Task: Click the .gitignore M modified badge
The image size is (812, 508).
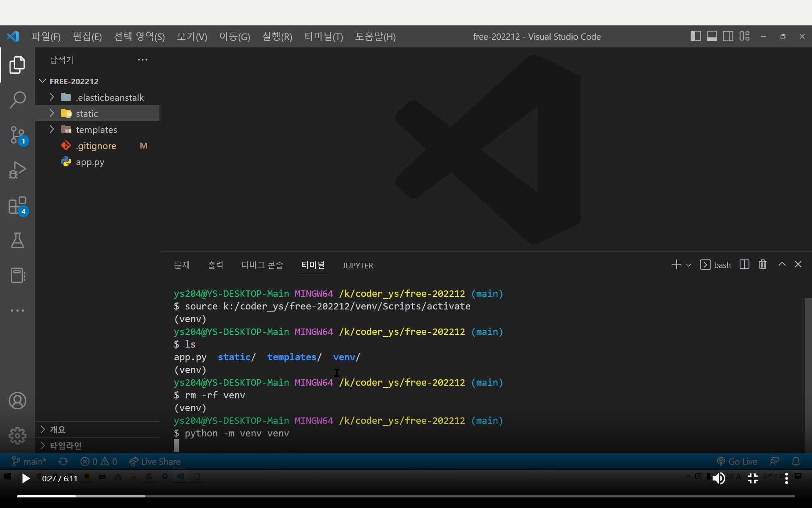Action: (x=143, y=146)
